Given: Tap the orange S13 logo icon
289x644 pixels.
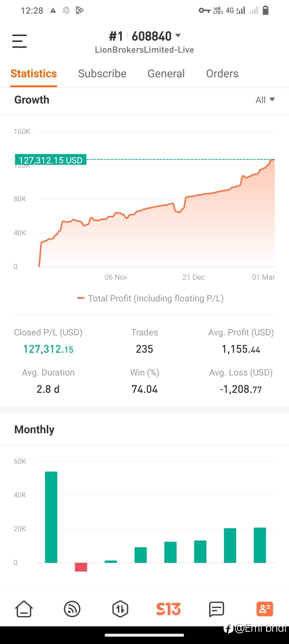Looking at the screenshot, I should [x=168, y=609].
